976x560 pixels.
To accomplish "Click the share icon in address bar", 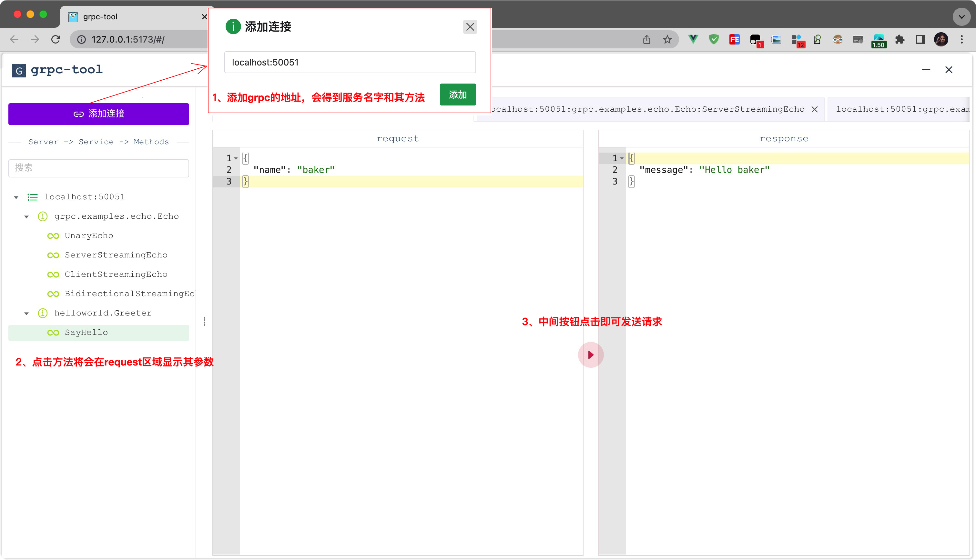I will pyautogui.click(x=647, y=39).
